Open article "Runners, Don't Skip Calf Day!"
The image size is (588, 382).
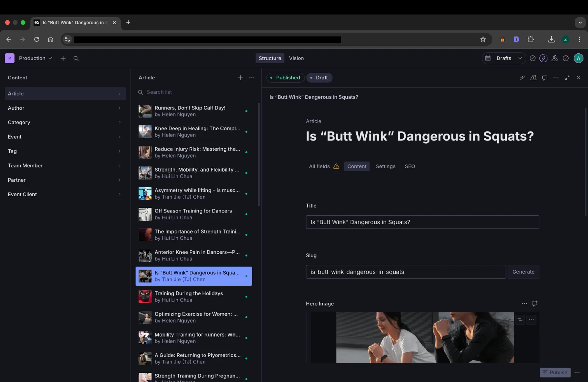[x=194, y=111]
